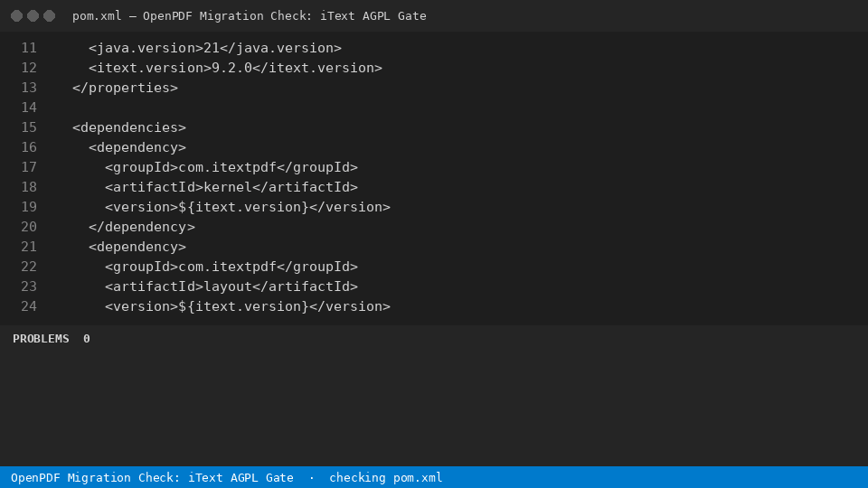Select line number 13 in gutter
Screen dimensions: 868x488
coord(29,88)
